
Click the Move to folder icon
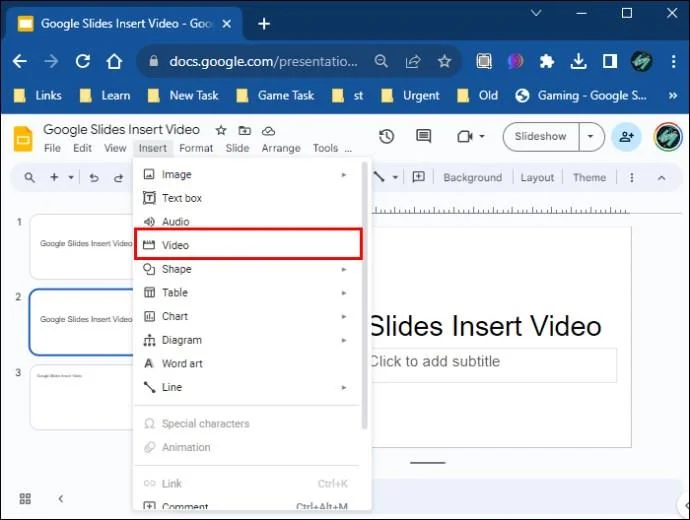[245, 131]
